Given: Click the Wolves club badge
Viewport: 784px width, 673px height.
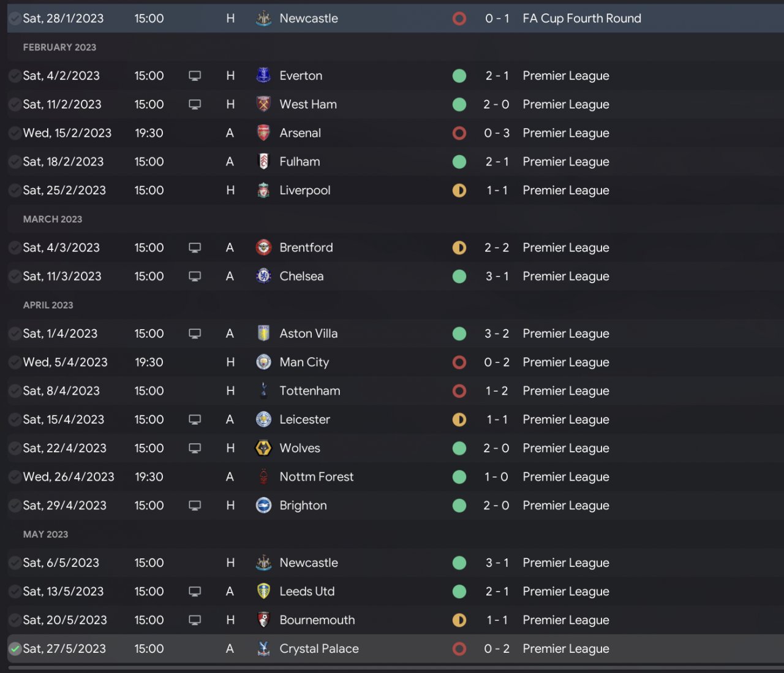Looking at the screenshot, I should point(263,448).
